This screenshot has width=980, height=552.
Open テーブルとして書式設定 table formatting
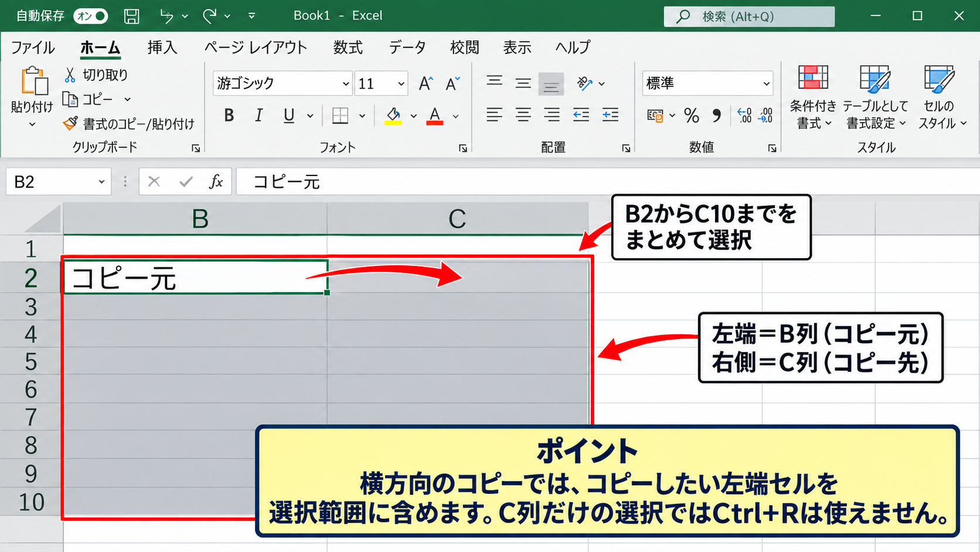[x=876, y=97]
